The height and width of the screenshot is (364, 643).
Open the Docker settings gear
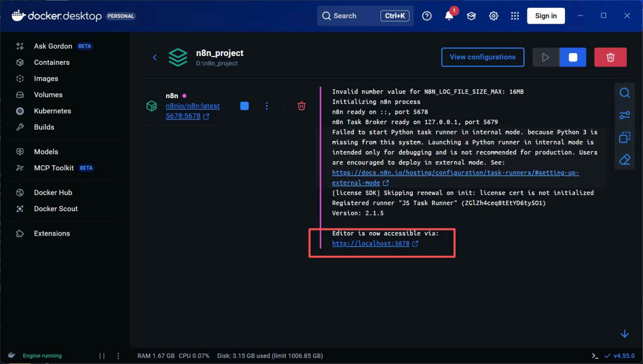point(493,15)
